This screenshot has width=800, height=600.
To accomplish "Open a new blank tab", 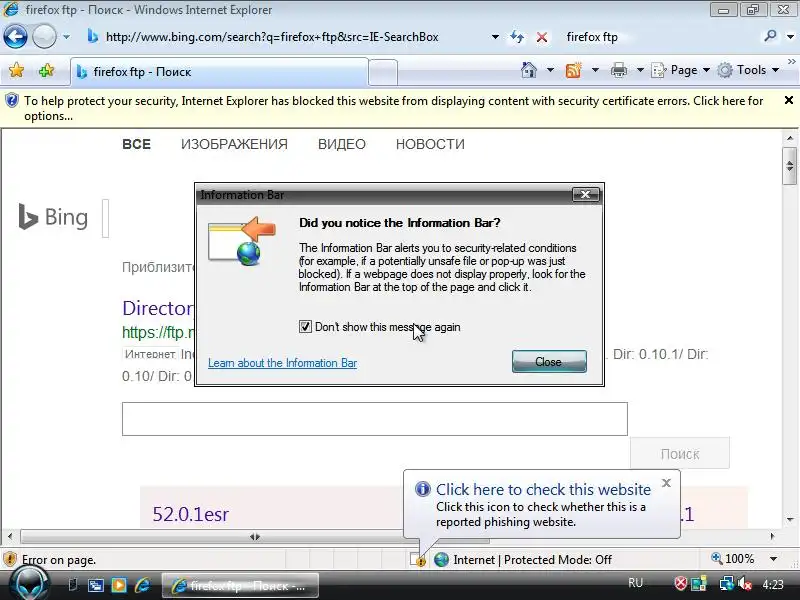I will [383, 72].
